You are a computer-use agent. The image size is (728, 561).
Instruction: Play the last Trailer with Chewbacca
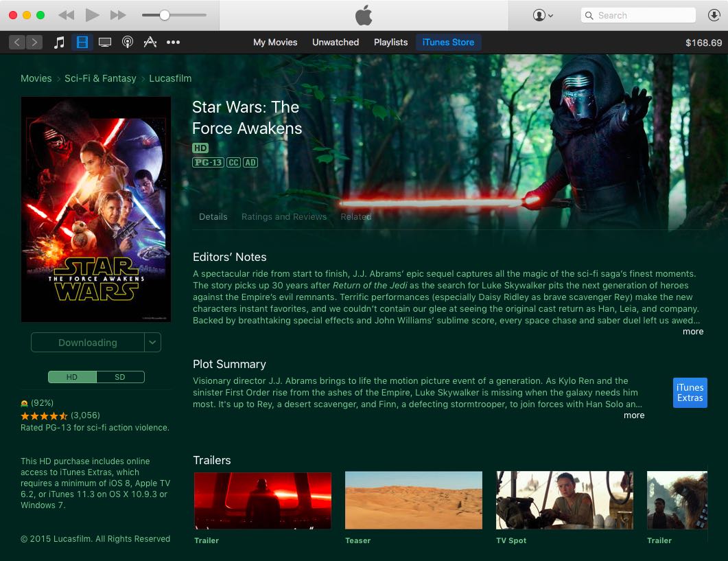coord(677,500)
